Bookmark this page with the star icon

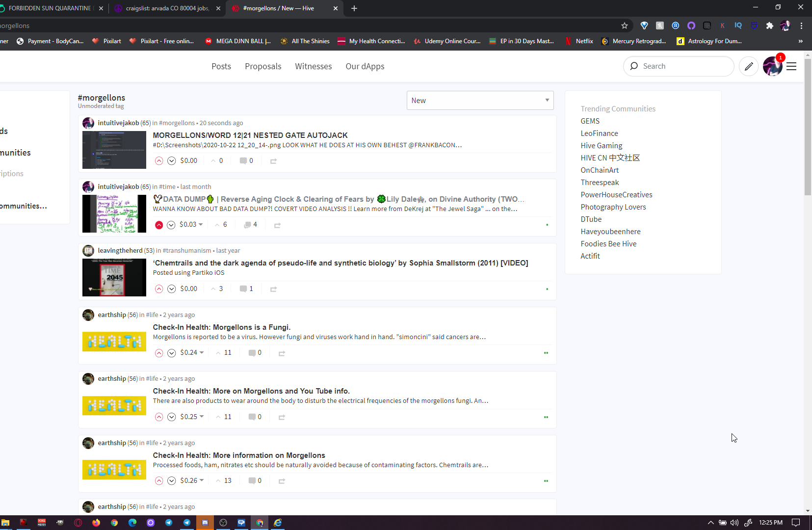pos(624,26)
